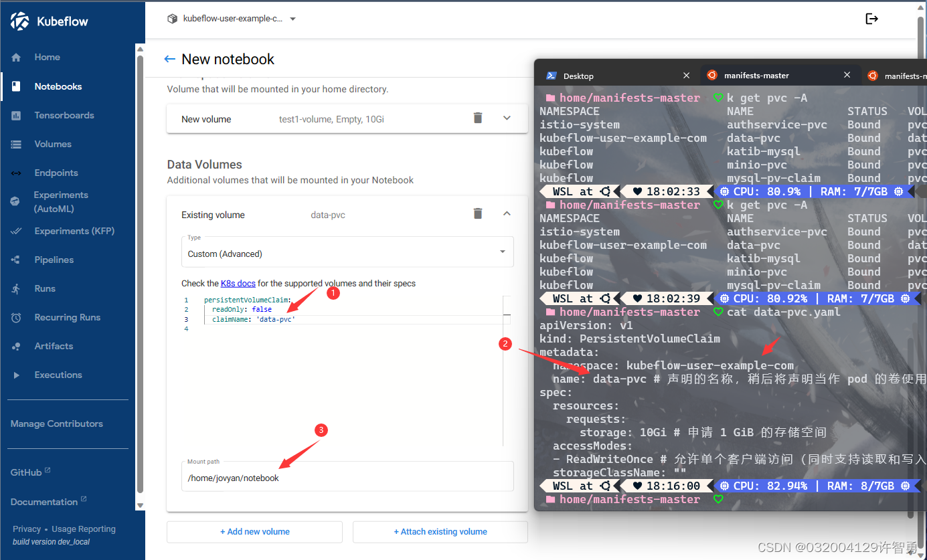The image size is (927, 560).
Task: Open Tensorboards in the sidebar
Action: coord(64,115)
